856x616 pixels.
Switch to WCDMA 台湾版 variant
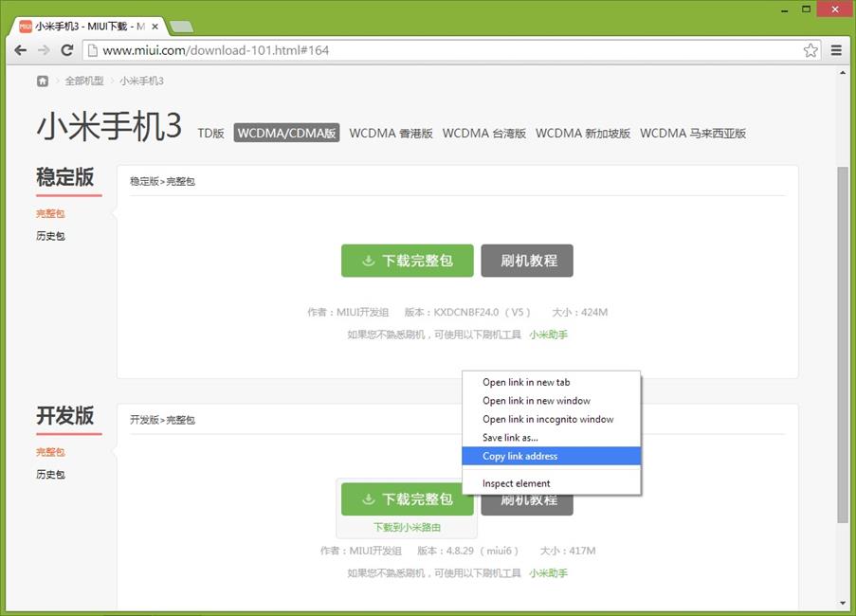484,133
